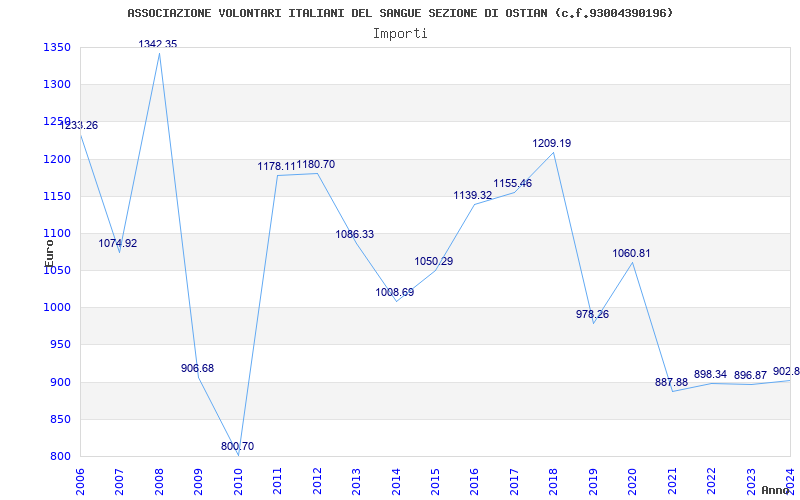
Task: Click the 978.26 data label
Action: [593, 314]
